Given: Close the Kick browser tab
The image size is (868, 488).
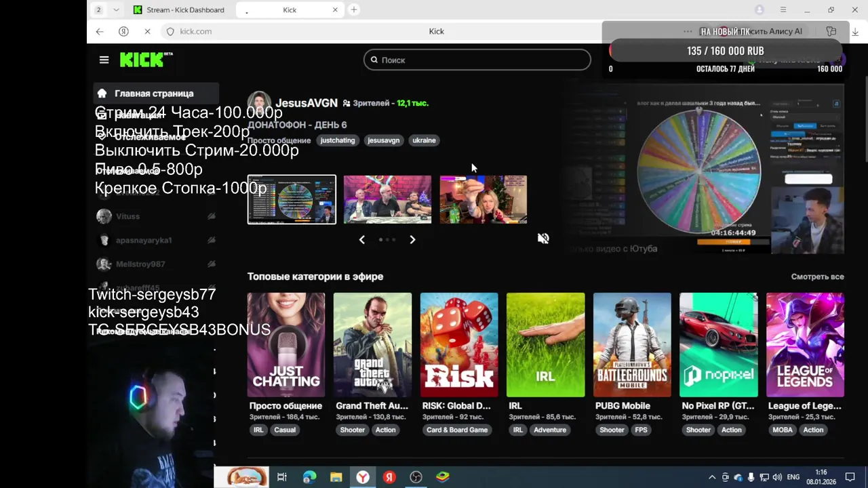Looking at the screenshot, I should pos(335,9).
